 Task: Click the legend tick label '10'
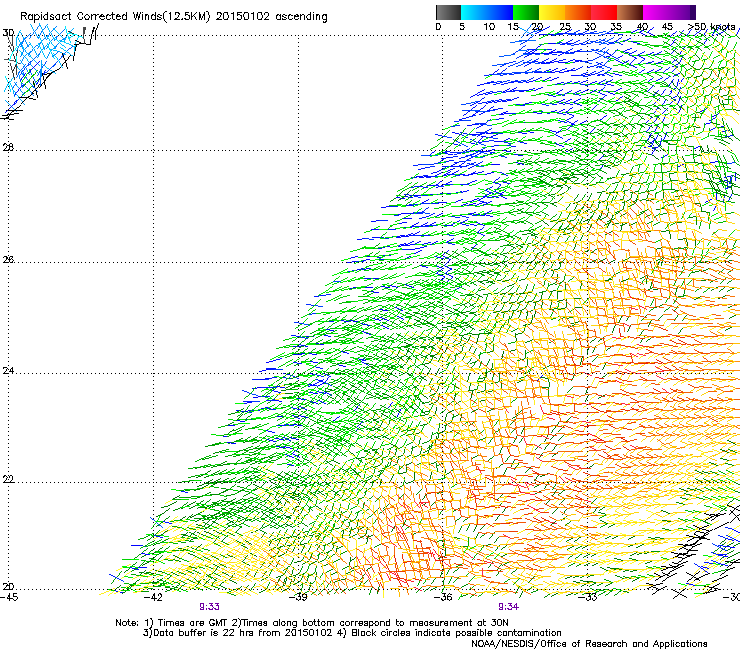click(x=489, y=27)
